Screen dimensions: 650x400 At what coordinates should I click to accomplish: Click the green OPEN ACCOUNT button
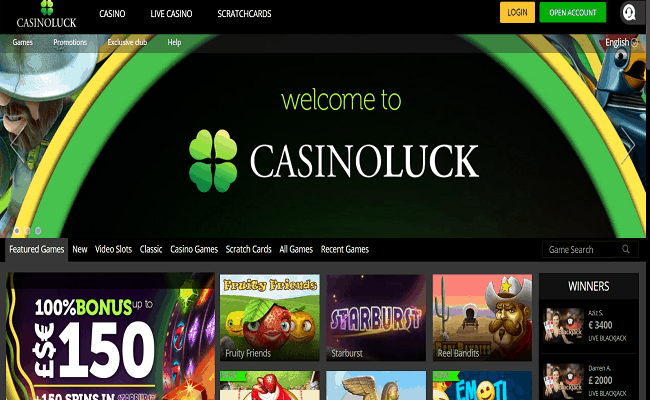(572, 12)
